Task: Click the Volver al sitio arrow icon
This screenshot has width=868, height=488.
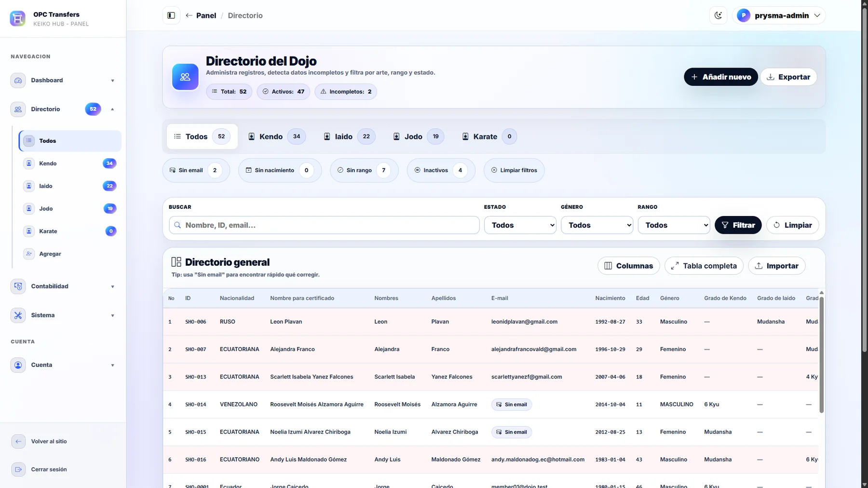Action: pos(18,441)
